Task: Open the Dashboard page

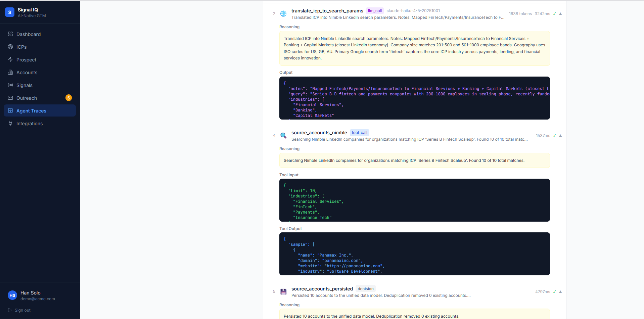Action: [40, 34]
